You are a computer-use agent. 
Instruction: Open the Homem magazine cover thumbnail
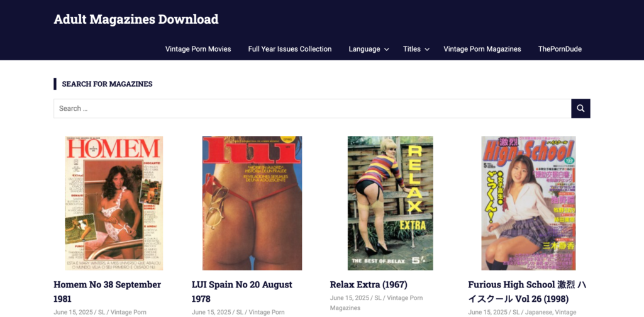point(114,203)
